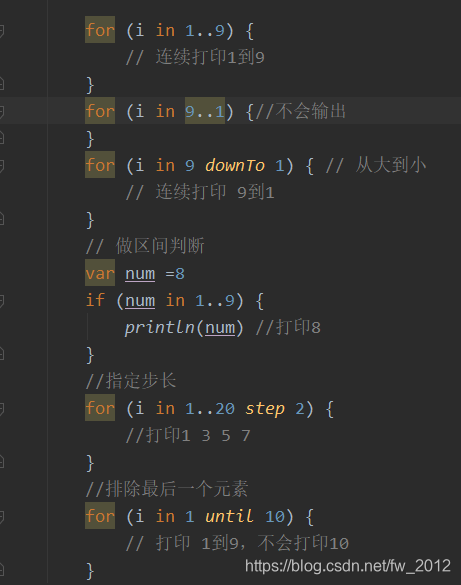The height and width of the screenshot is (585, 461).
Task: Click the 'for' keyword on the first line
Action: pyautogui.click(x=100, y=30)
